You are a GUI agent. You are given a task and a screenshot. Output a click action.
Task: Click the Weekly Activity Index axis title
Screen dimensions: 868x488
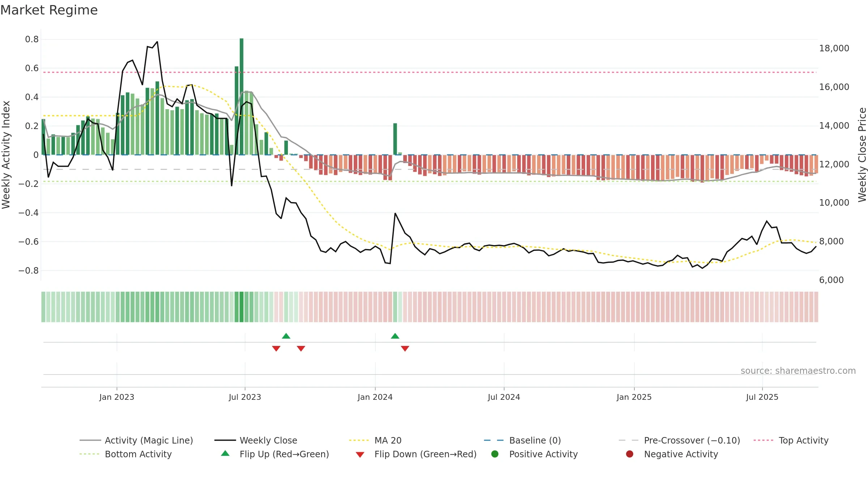click(6, 155)
